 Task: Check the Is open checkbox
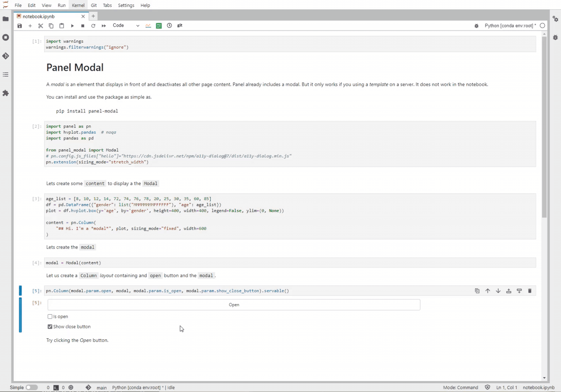click(x=50, y=316)
